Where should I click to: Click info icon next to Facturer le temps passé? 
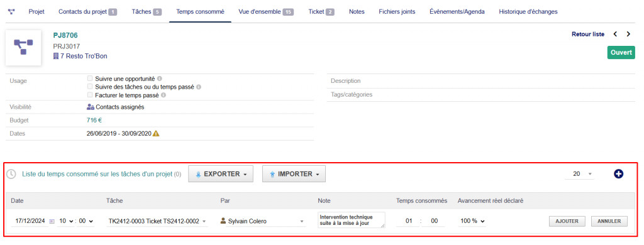[163, 95]
